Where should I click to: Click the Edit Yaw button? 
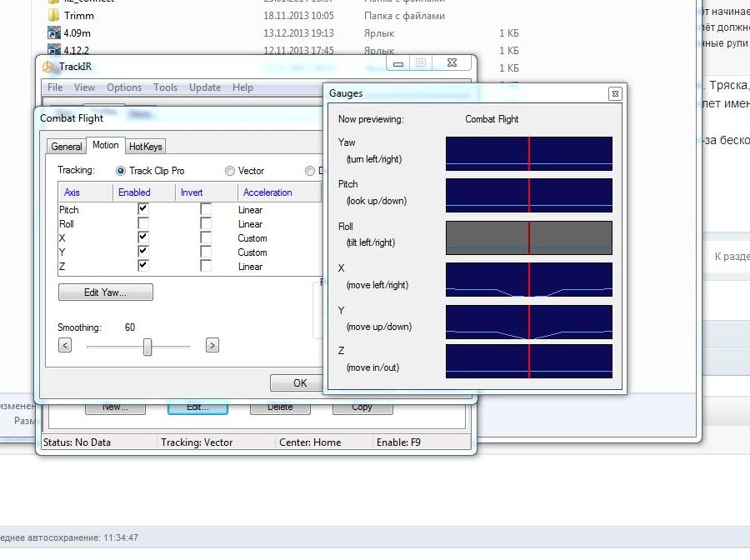[106, 292]
